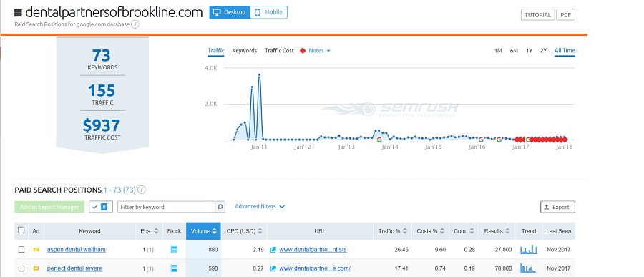Select the Traffic Cost chart tab
This screenshot has height=277, width=644.
coord(279,51)
